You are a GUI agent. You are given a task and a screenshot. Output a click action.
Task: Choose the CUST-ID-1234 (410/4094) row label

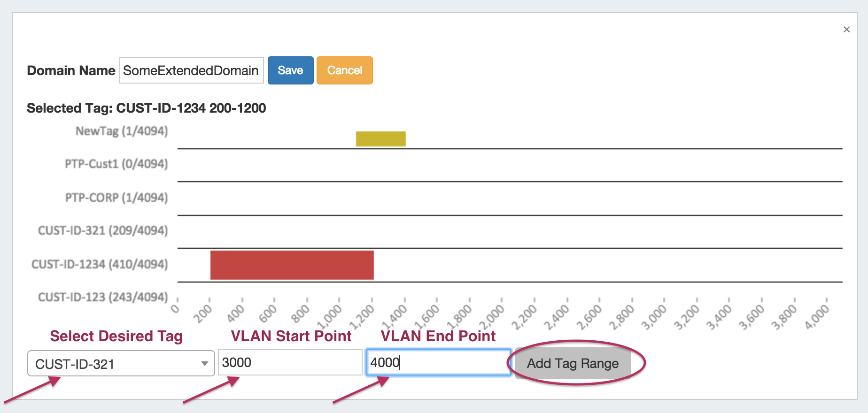pyautogui.click(x=100, y=264)
